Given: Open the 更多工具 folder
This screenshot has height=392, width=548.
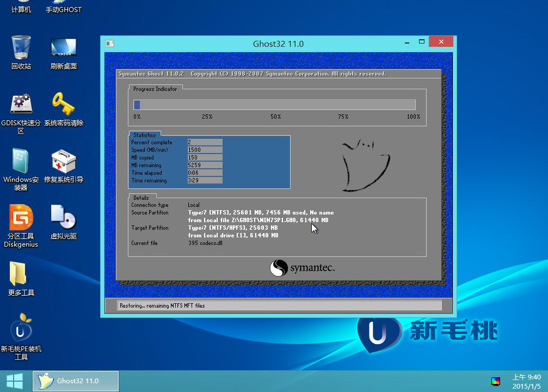Looking at the screenshot, I should point(21,279).
